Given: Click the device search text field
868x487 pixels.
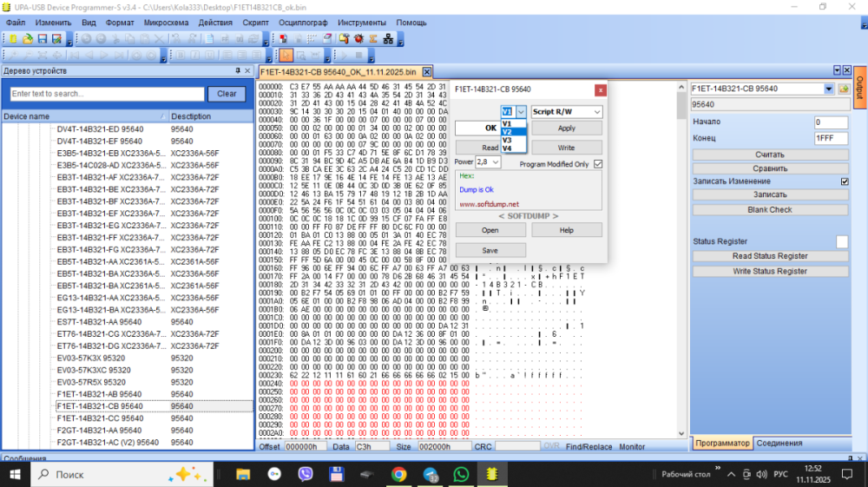Looking at the screenshot, I should coord(108,94).
